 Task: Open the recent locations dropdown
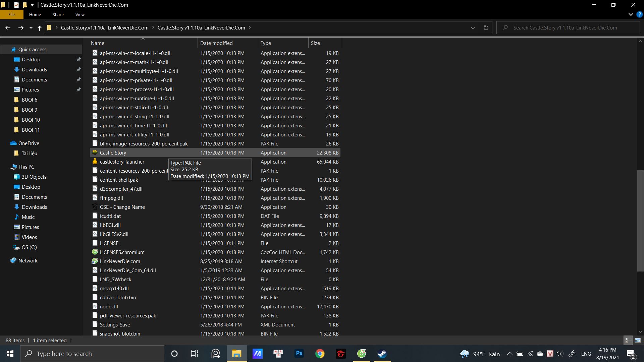click(31, 28)
